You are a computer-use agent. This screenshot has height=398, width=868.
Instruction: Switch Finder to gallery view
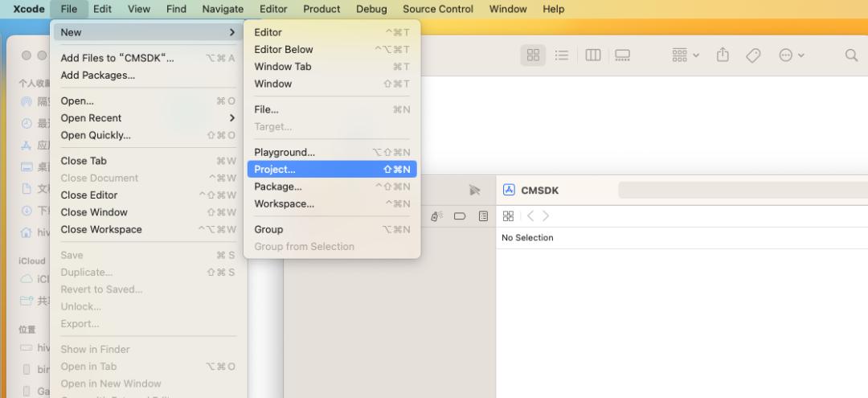point(623,55)
